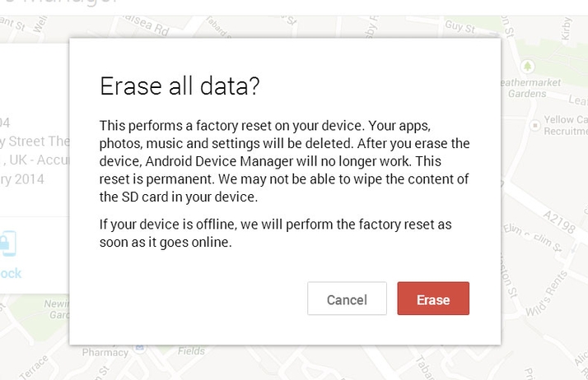Screen dimensions: 588x380
Task: Click the offline device notice paragraph
Action: [x=276, y=233]
